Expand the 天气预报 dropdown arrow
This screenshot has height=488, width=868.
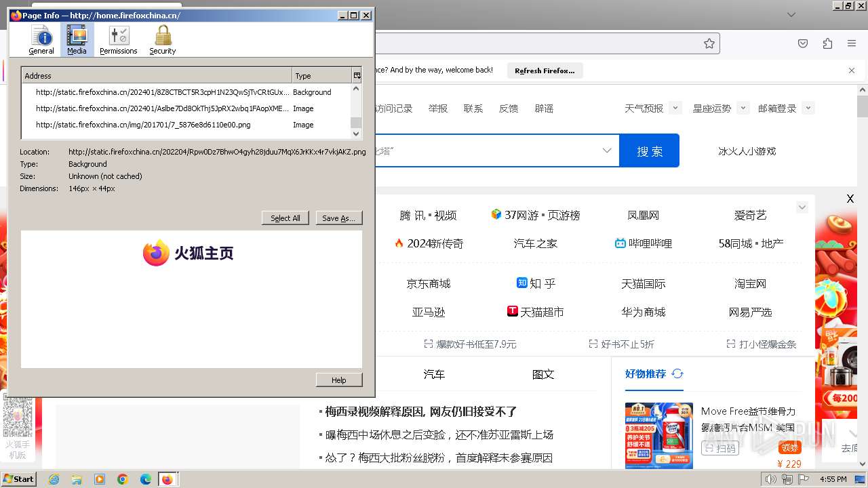(675, 108)
